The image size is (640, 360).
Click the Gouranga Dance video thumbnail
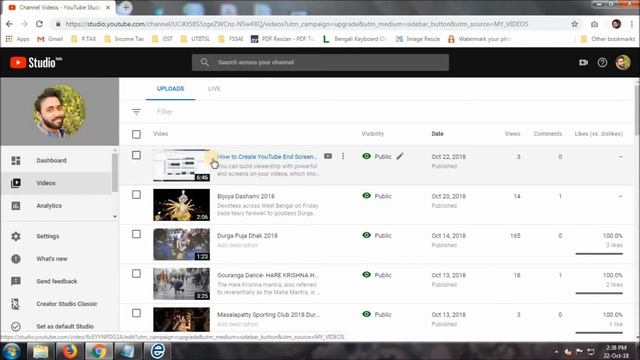[x=181, y=284]
